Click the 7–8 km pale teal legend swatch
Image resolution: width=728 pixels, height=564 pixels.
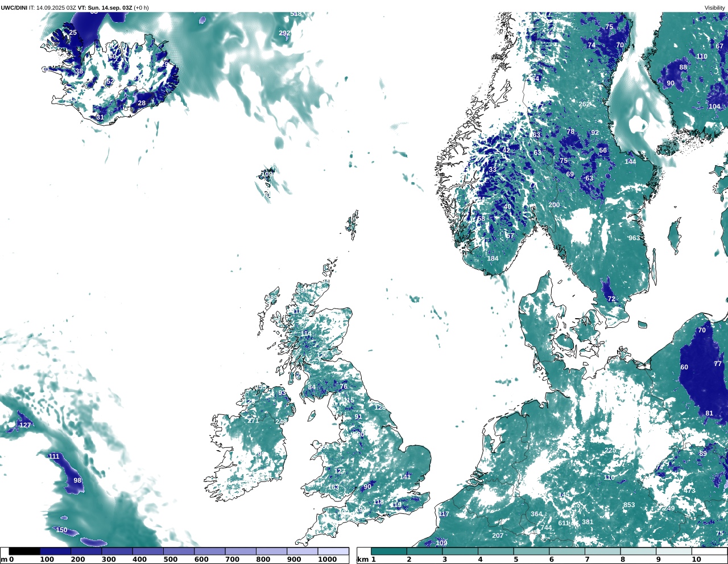click(x=602, y=551)
